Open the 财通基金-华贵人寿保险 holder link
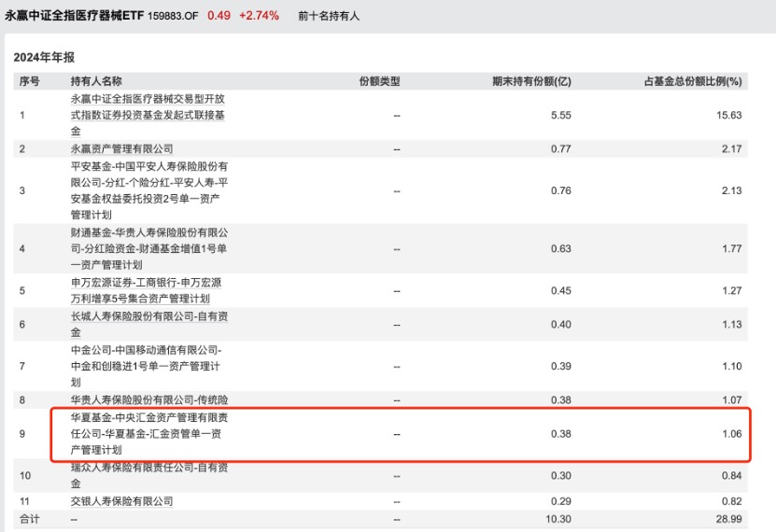 [149, 248]
